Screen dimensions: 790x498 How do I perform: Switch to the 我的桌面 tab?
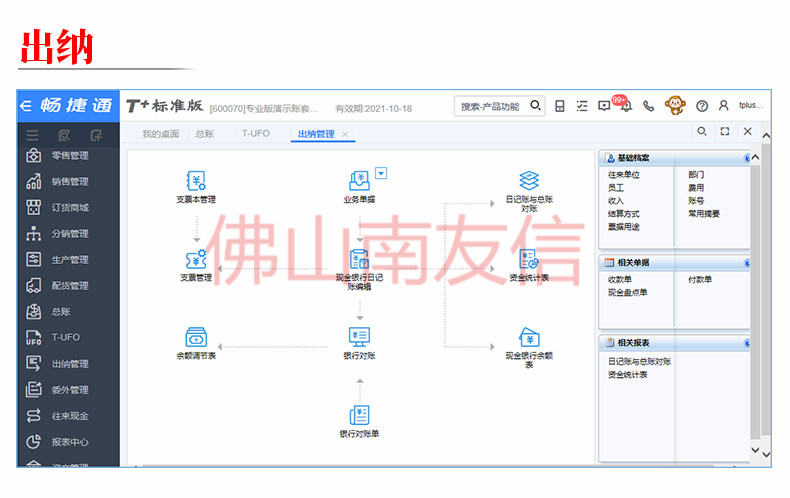pos(161,134)
